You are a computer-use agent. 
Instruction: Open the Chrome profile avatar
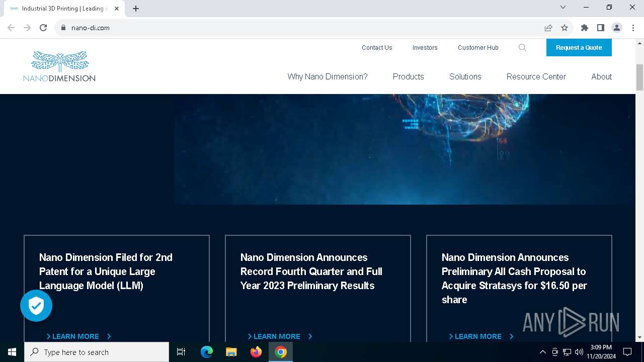[x=617, y=28]
